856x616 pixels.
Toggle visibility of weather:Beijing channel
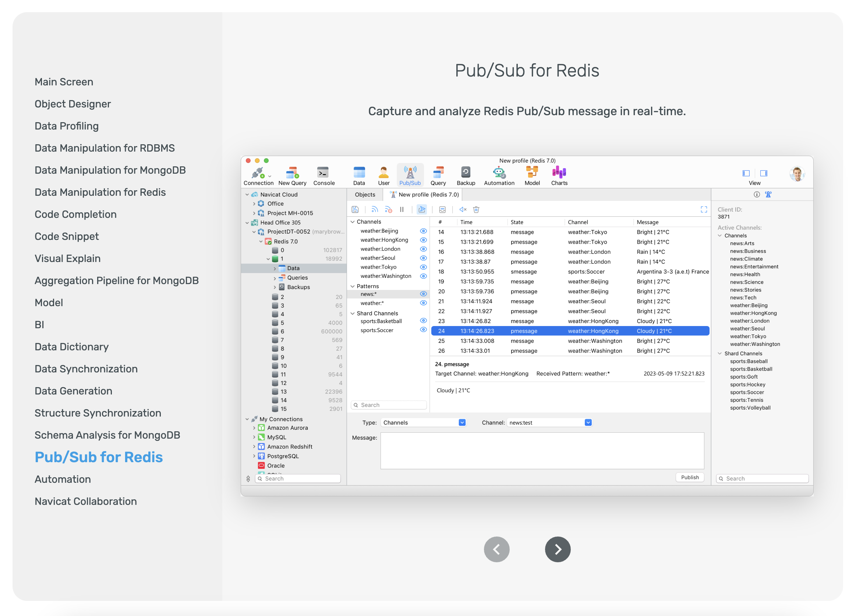(x=424, y=231)
